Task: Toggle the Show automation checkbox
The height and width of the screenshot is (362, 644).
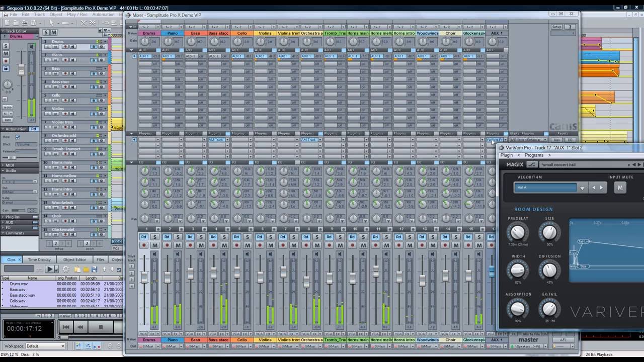Action: point(18,137)
